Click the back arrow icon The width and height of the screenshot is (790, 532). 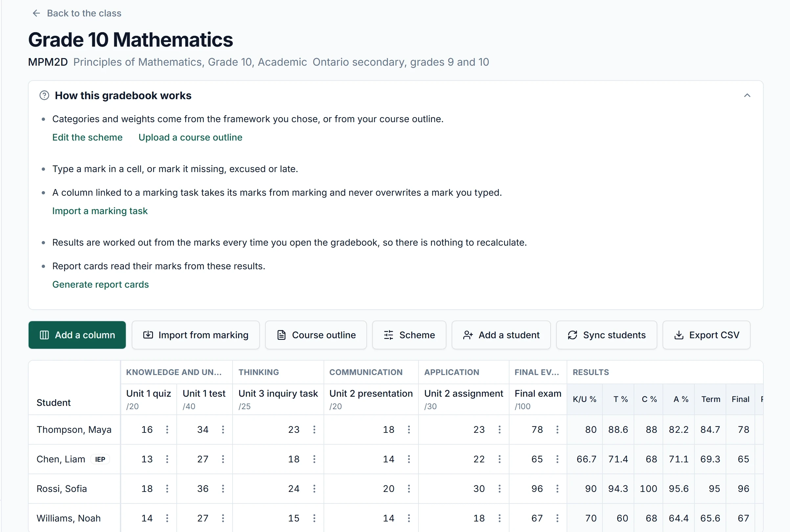pyautogui.click(x=36, y=13)
